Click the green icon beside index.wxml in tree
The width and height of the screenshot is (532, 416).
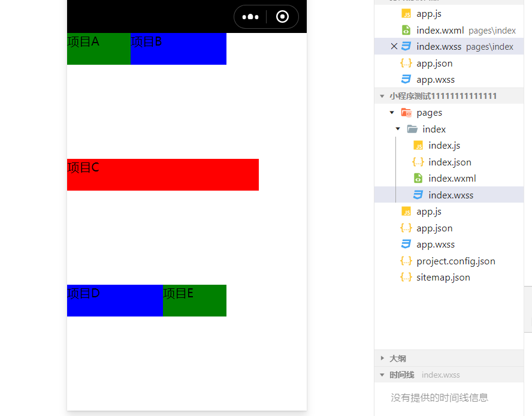(418, 178)
